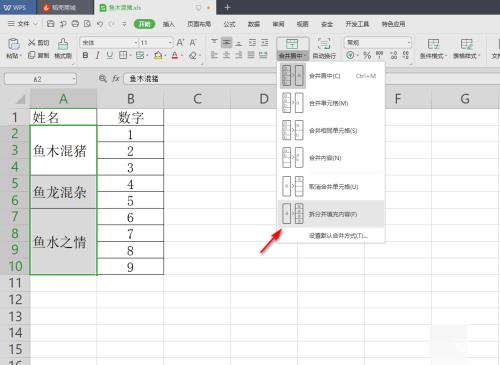Viewport: 500px width, 365px height.
Task: Click the Name Box showing A2
Action: pyautogui.click(x=40, y=79)
